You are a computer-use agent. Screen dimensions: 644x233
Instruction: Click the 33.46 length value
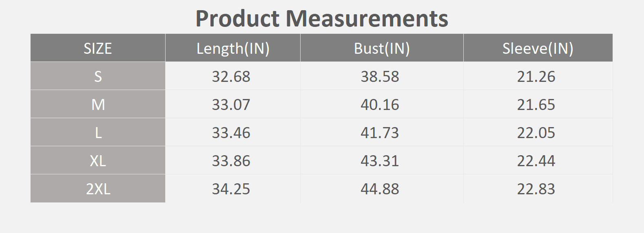231,133
